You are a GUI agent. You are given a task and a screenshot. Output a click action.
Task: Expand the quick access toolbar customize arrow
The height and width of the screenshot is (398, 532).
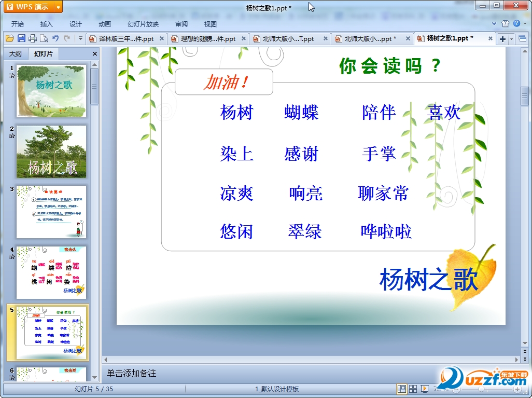click(x=80, y=38)
